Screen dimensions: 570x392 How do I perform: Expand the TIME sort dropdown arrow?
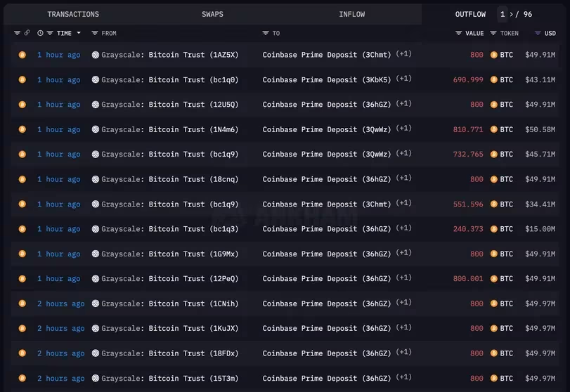[x=79, y=33]
